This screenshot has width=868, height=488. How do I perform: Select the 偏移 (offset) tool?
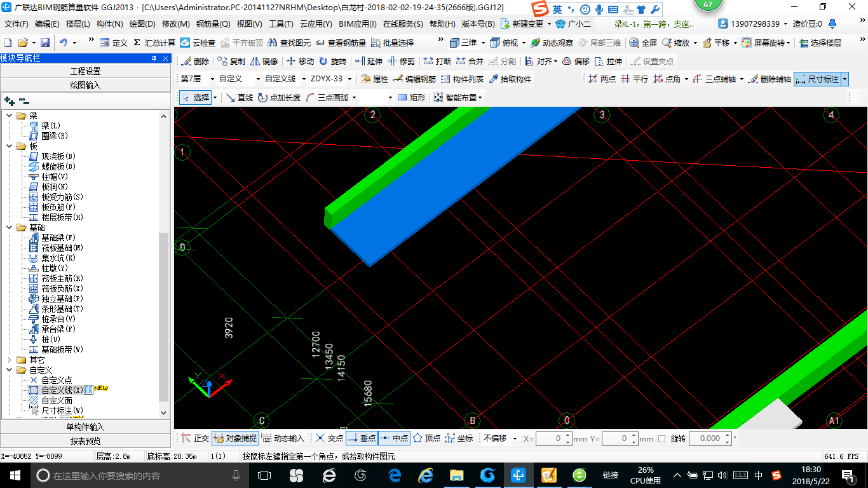pyautogui.click(x=576, y=62)
